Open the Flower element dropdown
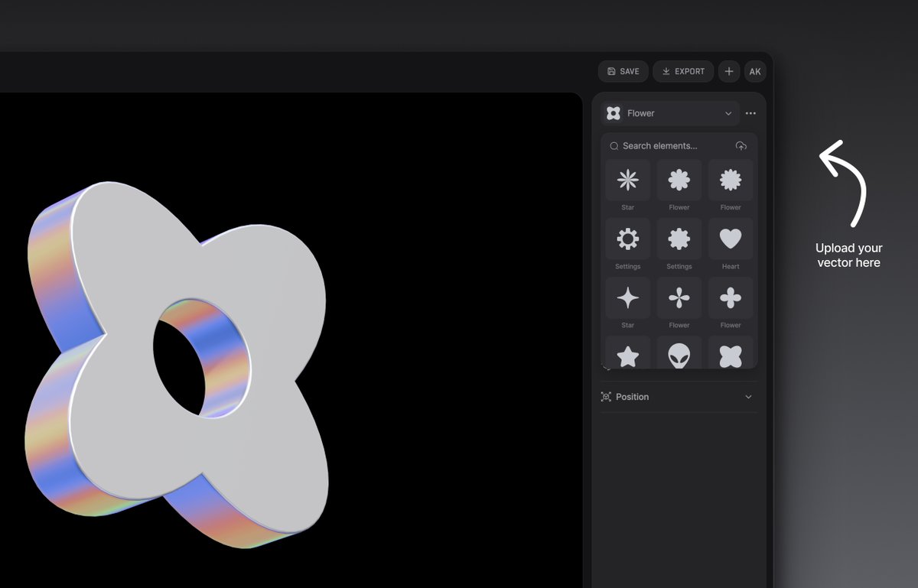 (x=670, y=113)
